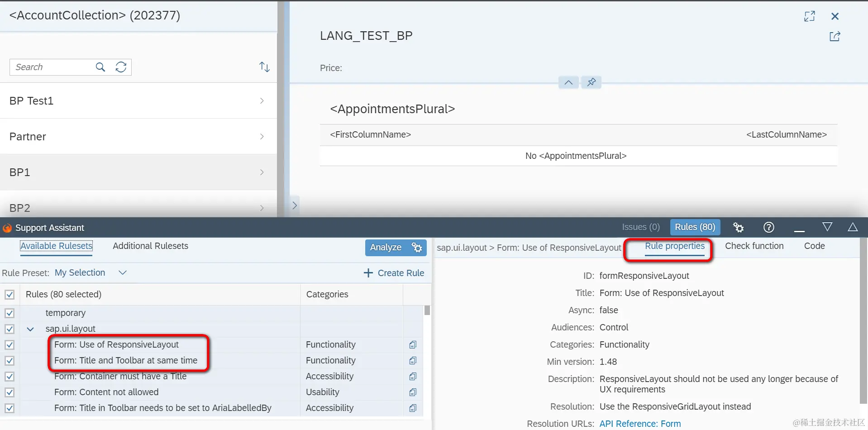Close the detail page
The image size is (868, 430).
[x=835, y=16]
